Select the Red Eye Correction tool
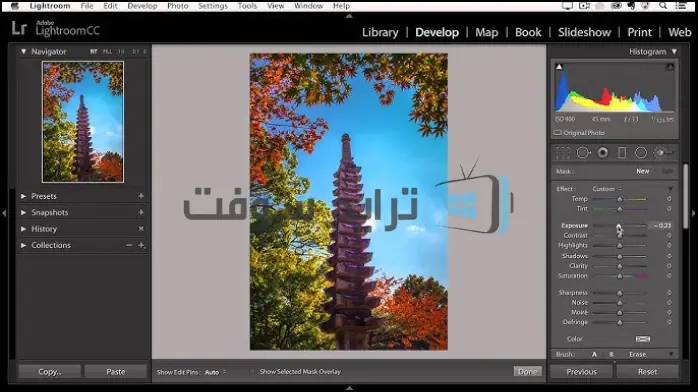698x392 pixels. (603, 153)
